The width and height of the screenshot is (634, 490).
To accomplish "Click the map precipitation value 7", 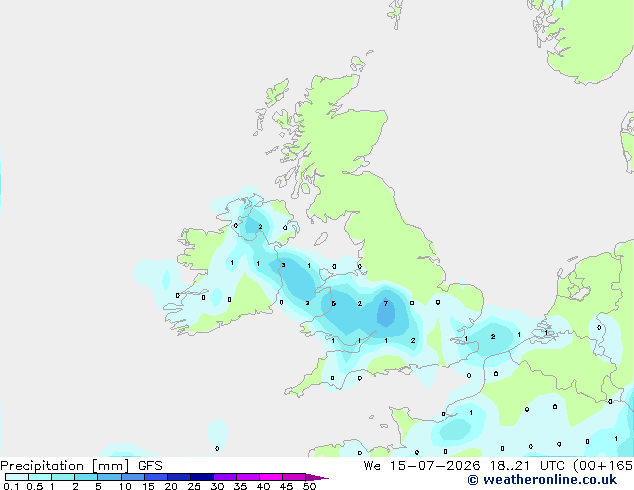I will [x=386, y=303].
